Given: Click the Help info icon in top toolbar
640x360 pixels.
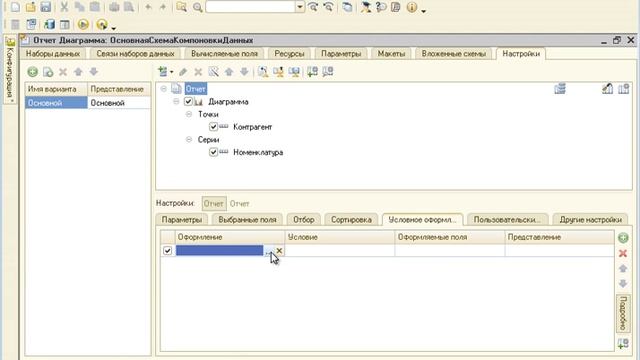Looking at the screenshot, I should [x=412, y=7].
